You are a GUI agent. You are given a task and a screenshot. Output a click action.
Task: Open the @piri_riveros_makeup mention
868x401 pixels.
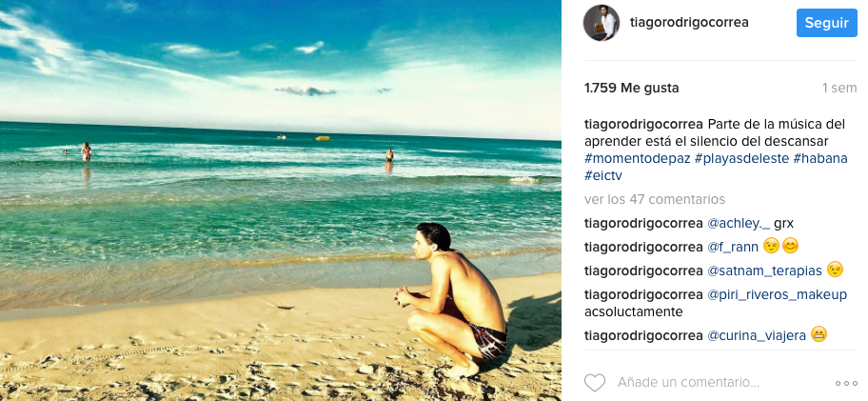click(x=777, y=294)
